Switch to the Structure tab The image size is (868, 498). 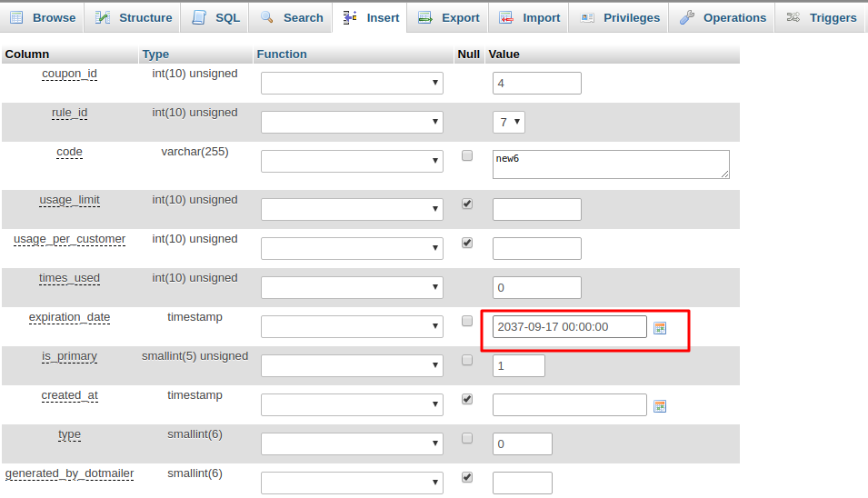point(134,17)
